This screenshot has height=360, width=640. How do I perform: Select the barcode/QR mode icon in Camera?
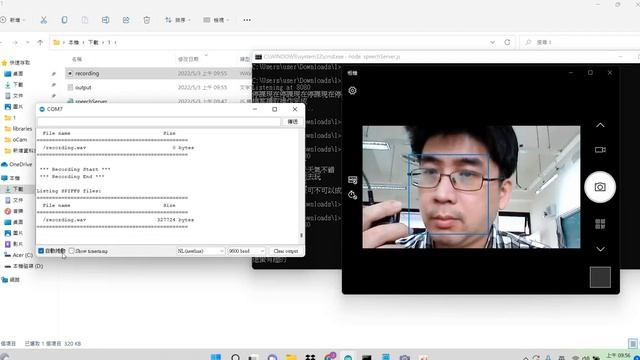[600, 224]
